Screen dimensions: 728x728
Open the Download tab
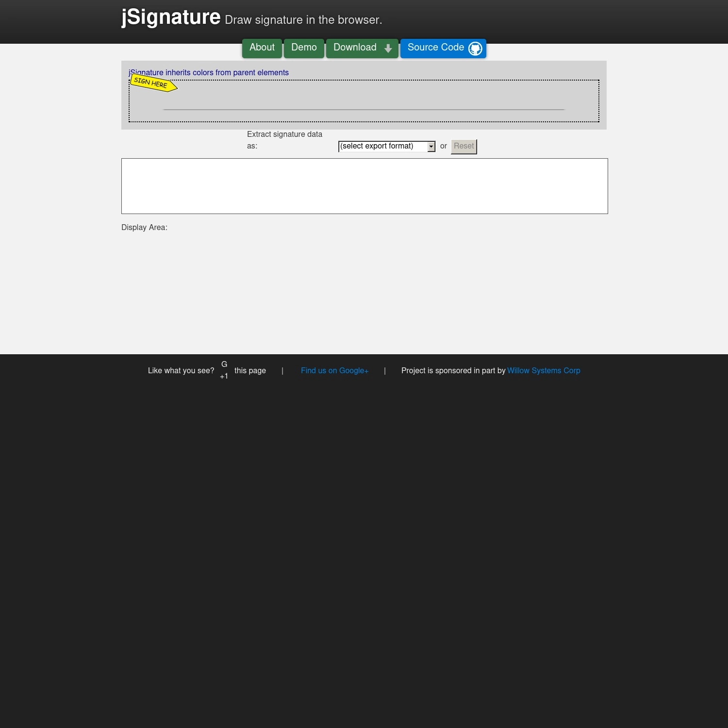tap(362, 48)
